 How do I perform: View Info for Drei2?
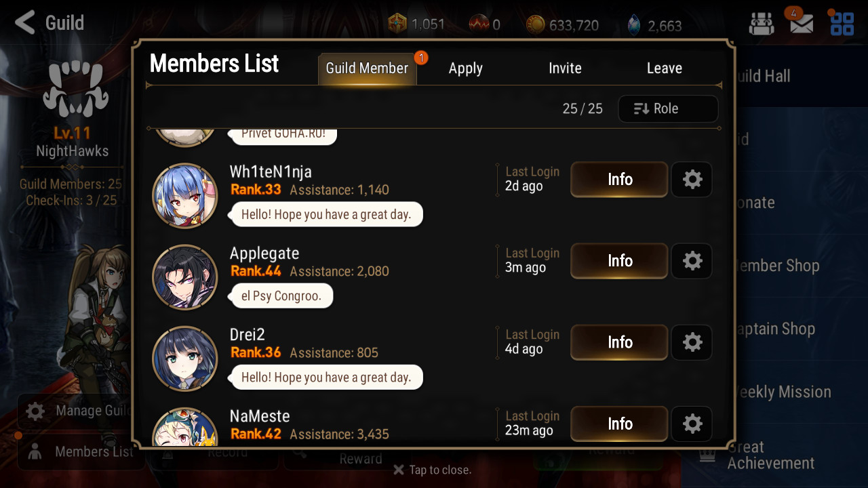tap(619, 342)
